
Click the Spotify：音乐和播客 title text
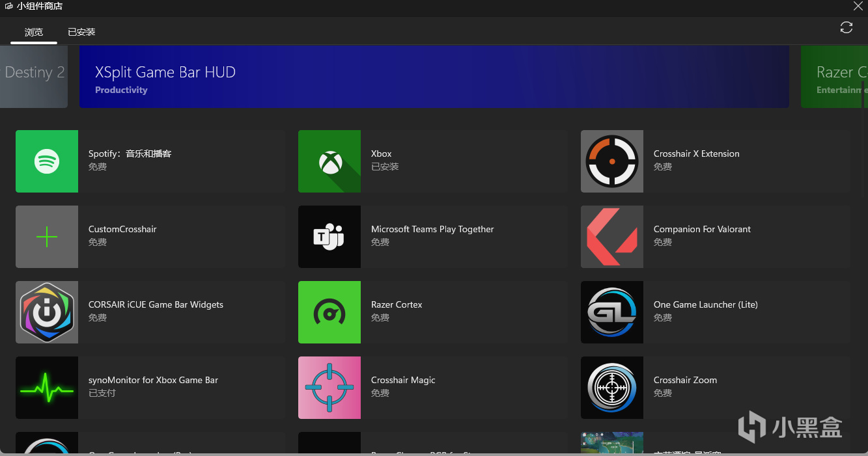(x=130, y=154)
